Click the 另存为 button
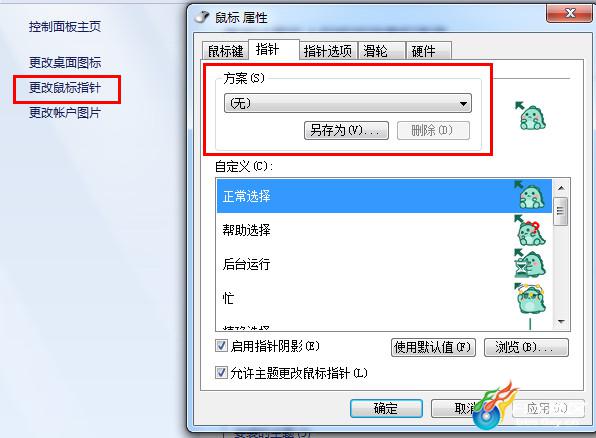The width and height of the screenshot is (596, 438). coord(346,130)
